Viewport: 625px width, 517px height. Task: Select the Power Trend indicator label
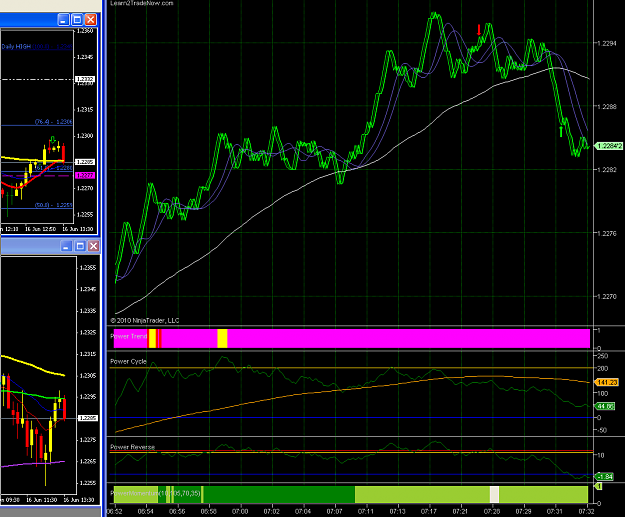[x=128, y=336]
